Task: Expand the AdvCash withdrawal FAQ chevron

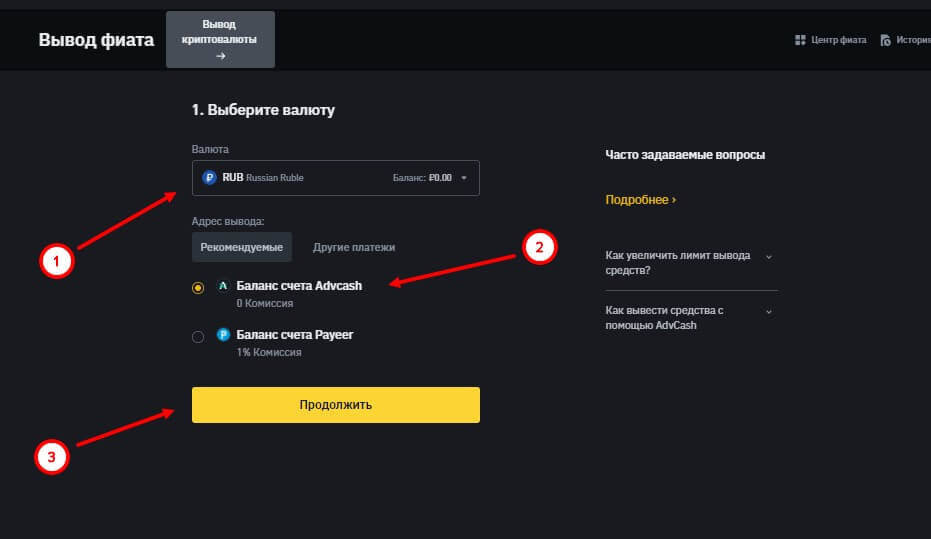Action: tap(769, 311)
